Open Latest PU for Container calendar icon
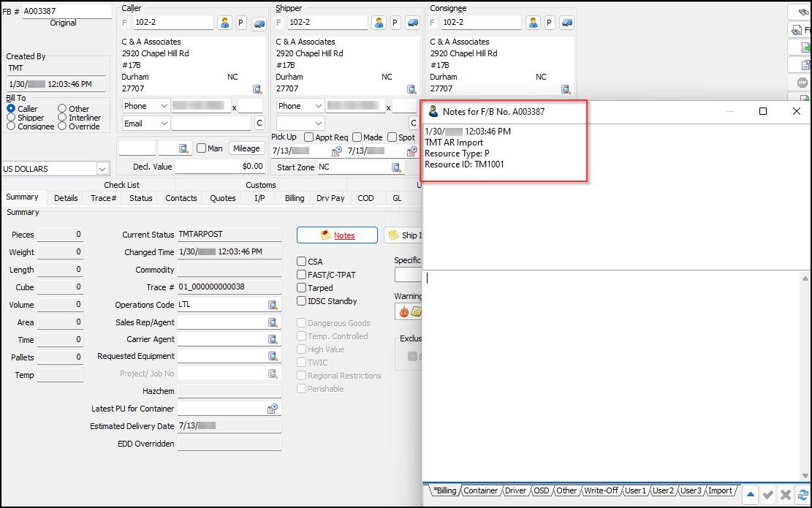 click(273, 409)
